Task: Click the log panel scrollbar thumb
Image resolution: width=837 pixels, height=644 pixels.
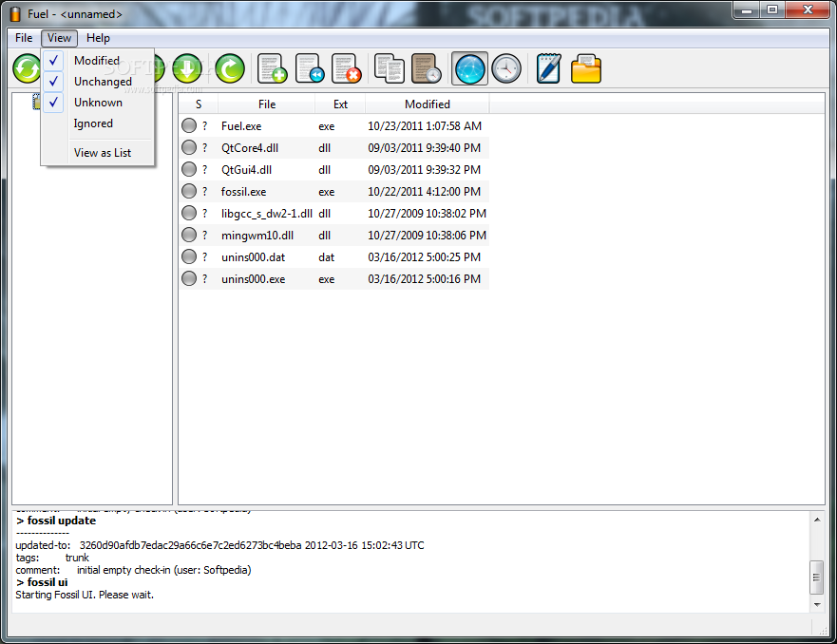Action: tap(817, 577)
